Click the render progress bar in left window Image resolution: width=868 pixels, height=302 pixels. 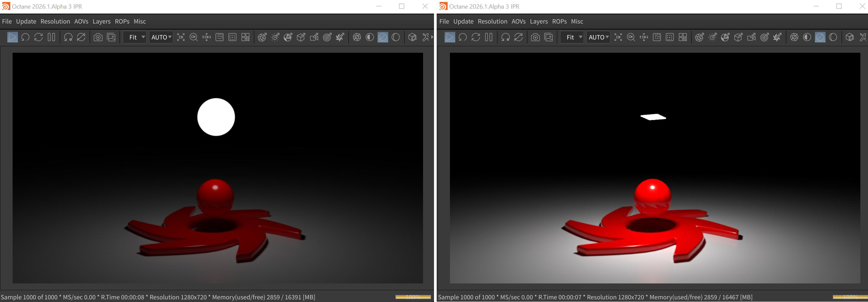point(413,297)
